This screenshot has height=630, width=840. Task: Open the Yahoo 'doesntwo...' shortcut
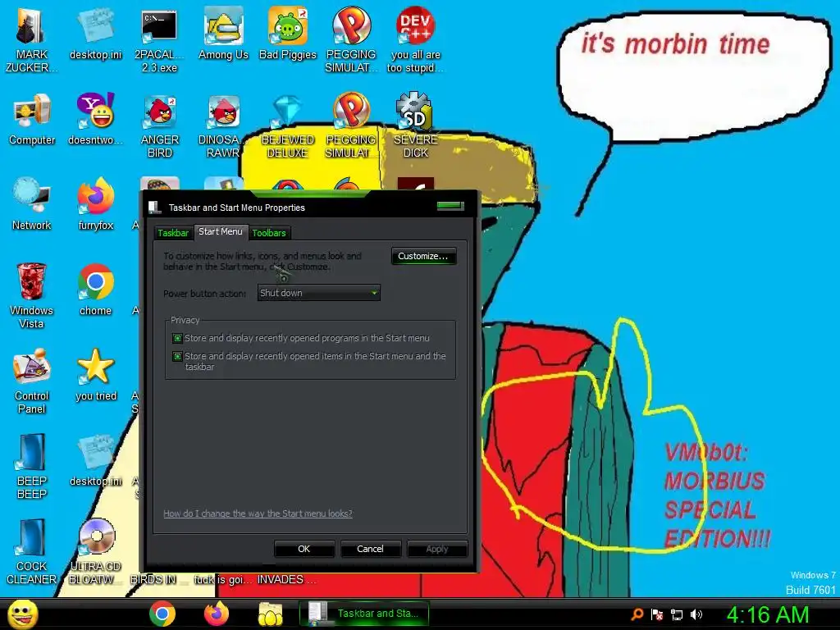[95, 119]
